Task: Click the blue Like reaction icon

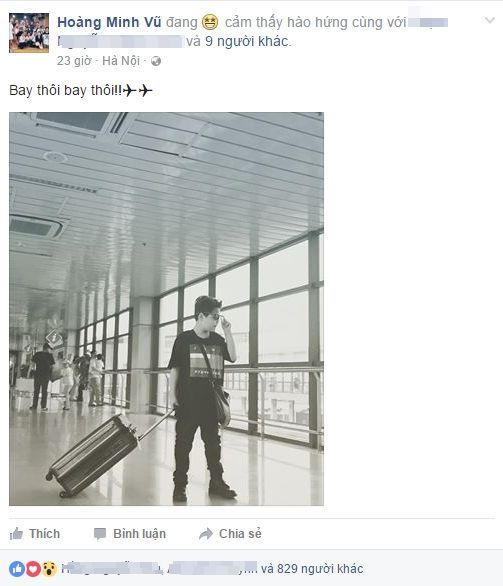Action: point(17,569)
